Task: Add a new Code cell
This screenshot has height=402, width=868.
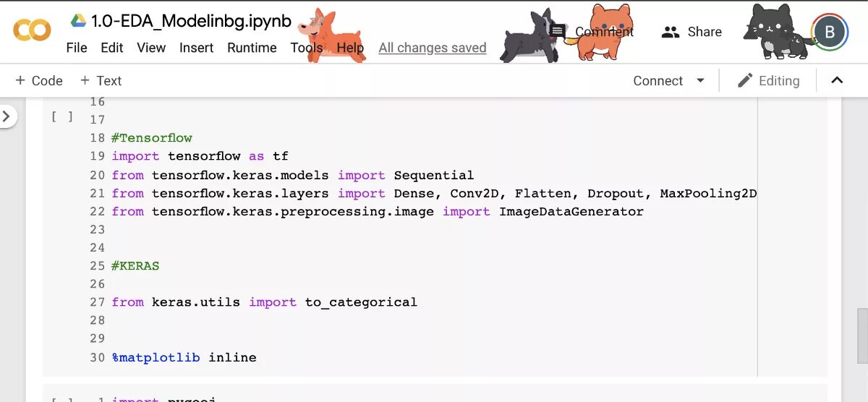Action: point(39,81)
